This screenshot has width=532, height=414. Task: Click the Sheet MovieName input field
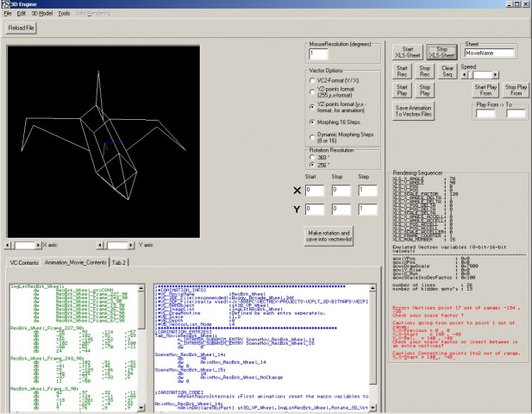point(489,53)
